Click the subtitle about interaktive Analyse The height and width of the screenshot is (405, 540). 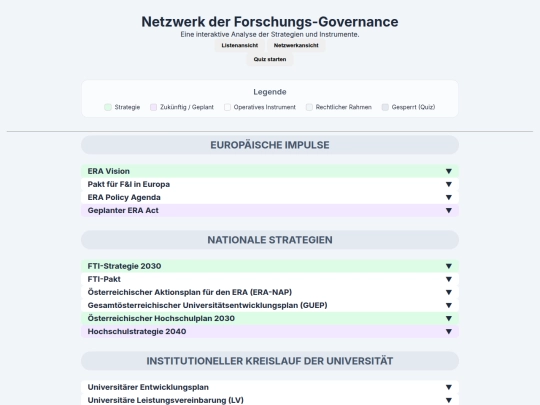(270, 34)
